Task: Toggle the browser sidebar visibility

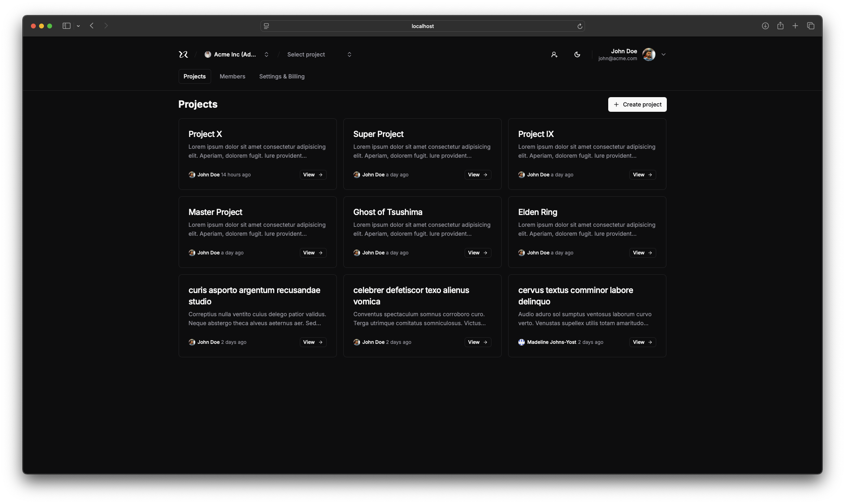Action: [x=67, y=26]
